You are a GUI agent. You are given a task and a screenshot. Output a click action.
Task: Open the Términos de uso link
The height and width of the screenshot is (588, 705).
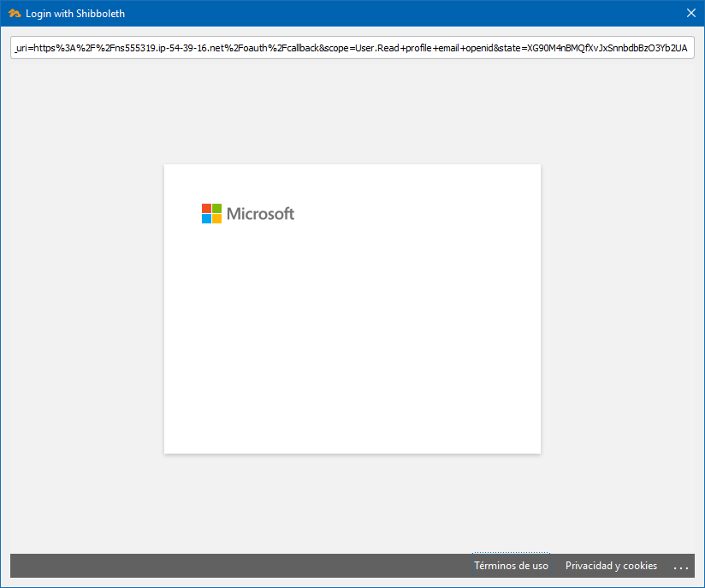511,566
